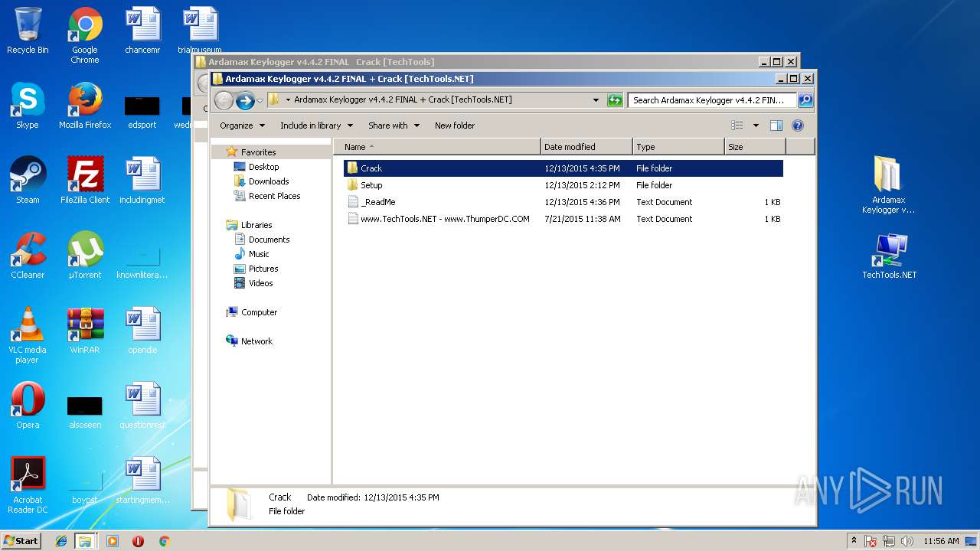Click the taskbar clock 11:56 AM
980x551 pixels.
coord(941,541)
